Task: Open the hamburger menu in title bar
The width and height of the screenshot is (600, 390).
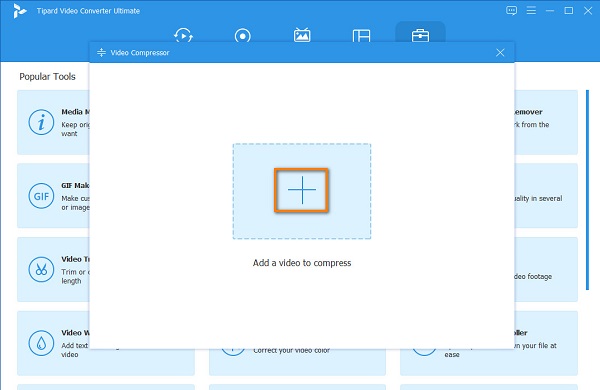Action: click(531, 11)
